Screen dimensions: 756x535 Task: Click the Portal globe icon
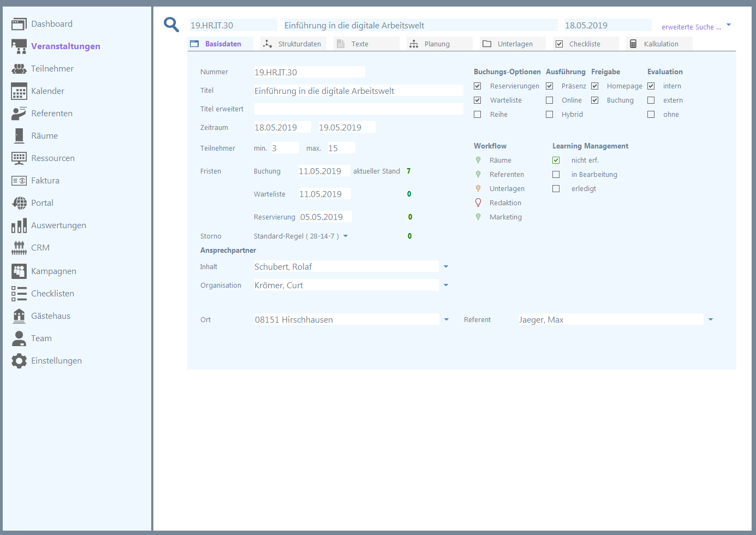coord(19,203)
